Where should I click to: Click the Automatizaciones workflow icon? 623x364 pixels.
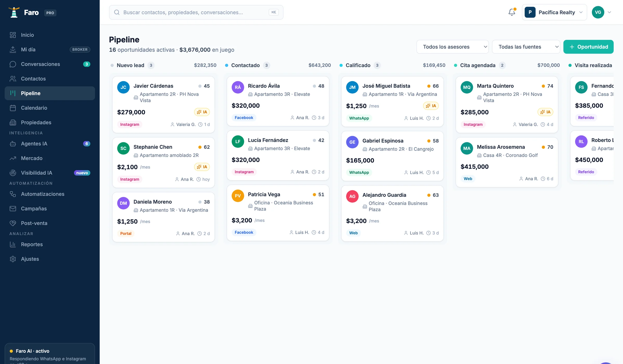13,194
